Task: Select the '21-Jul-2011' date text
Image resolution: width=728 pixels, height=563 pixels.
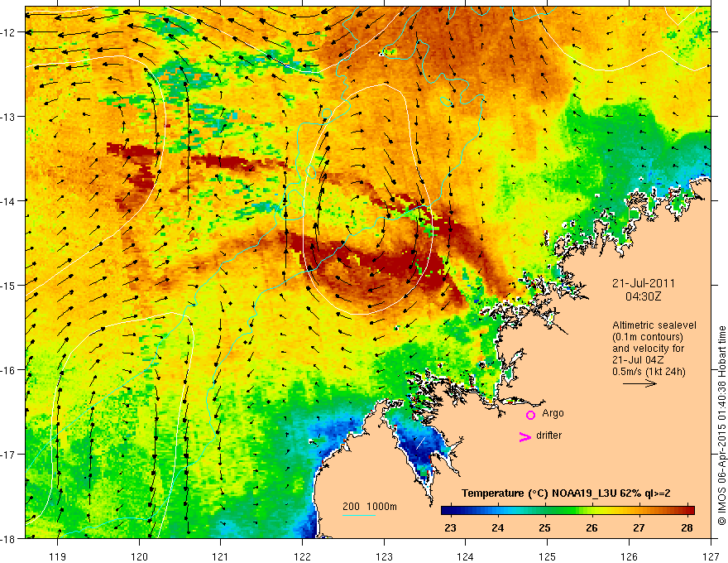Action: (x=644, y=283)
